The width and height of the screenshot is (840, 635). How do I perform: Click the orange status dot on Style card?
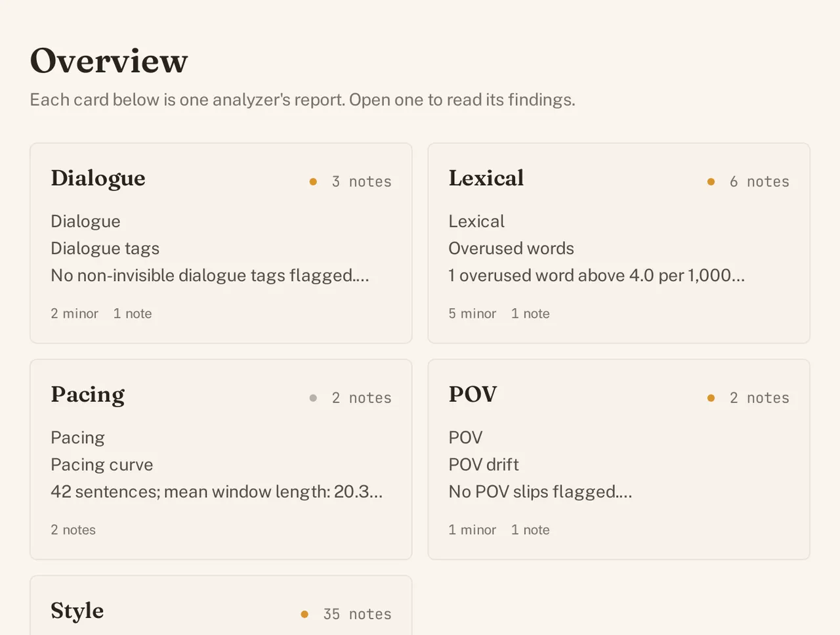pos(304,615)
